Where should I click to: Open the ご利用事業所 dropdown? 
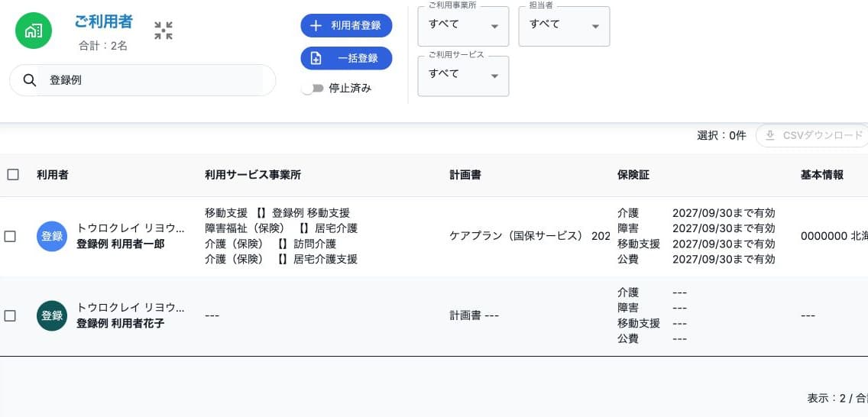(x=463, y=26)
